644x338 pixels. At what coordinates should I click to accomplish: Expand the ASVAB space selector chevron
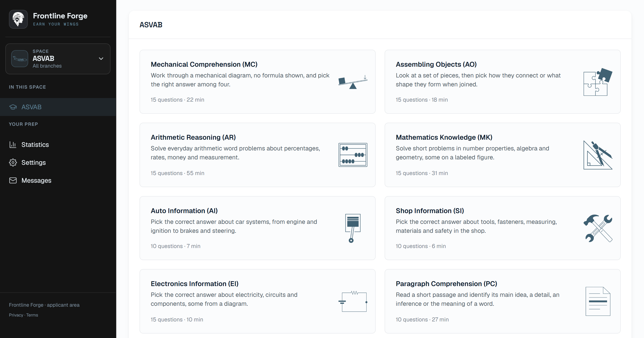pos(101,59)
